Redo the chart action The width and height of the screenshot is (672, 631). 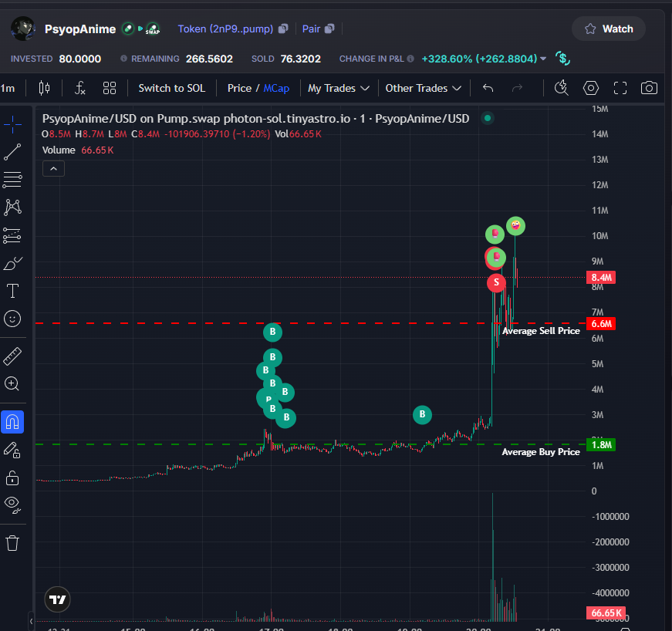(517, 88)
